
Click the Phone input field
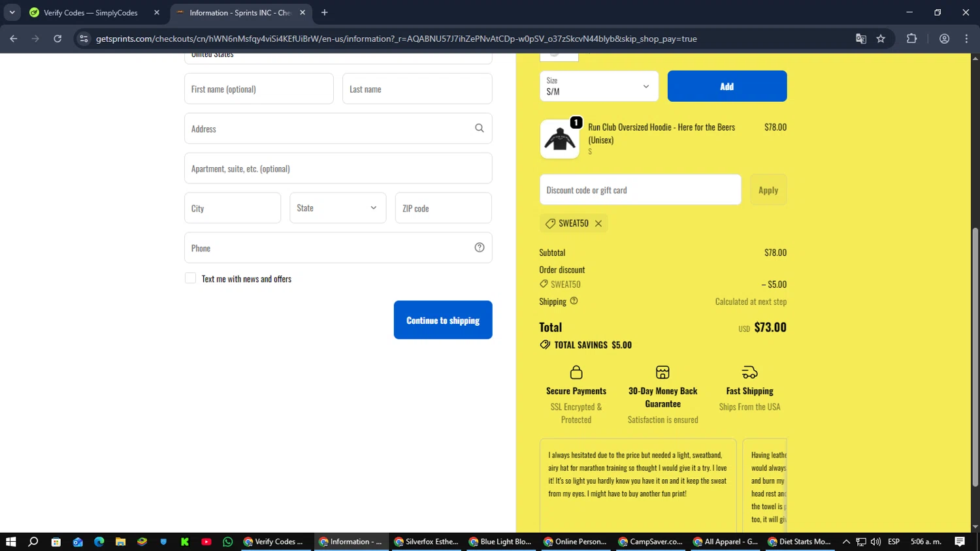(338, 248)
